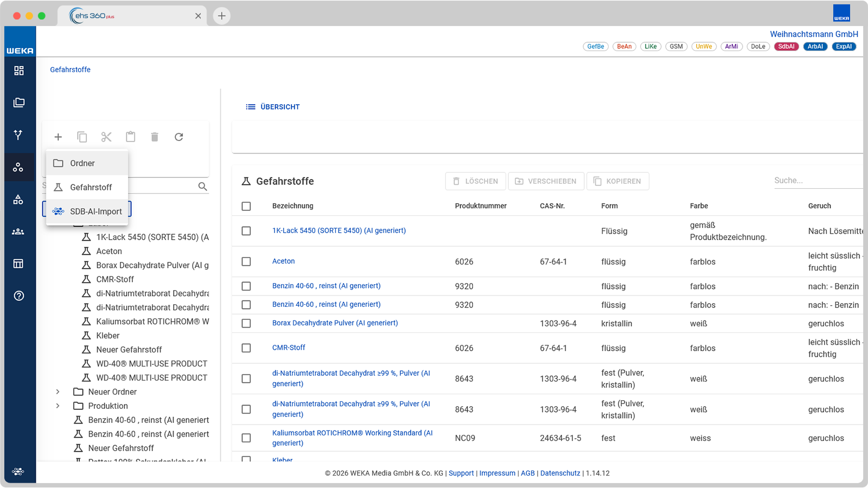
Task: Open Kaliumsorbat ROTICHROM Working Standard link
Action: (x=353, y=438)
